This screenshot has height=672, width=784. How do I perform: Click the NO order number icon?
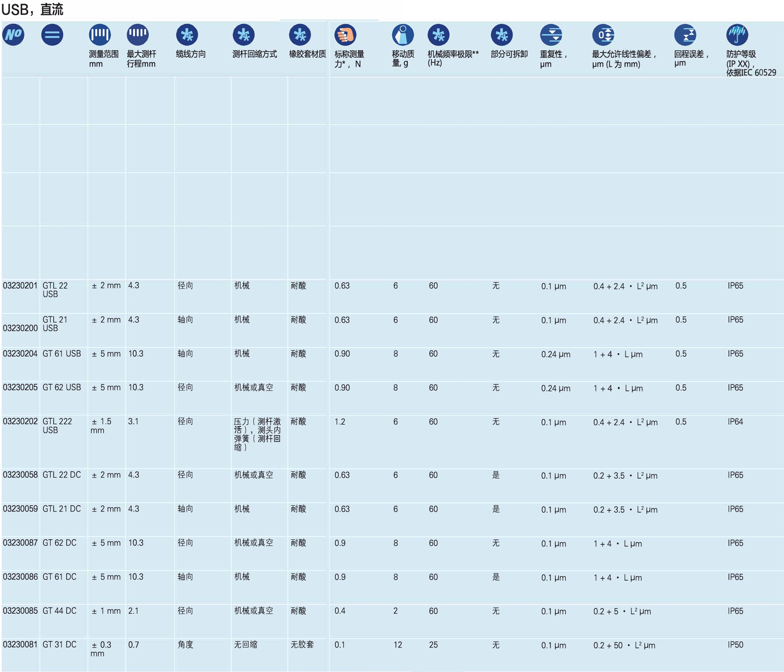point(14,35)
